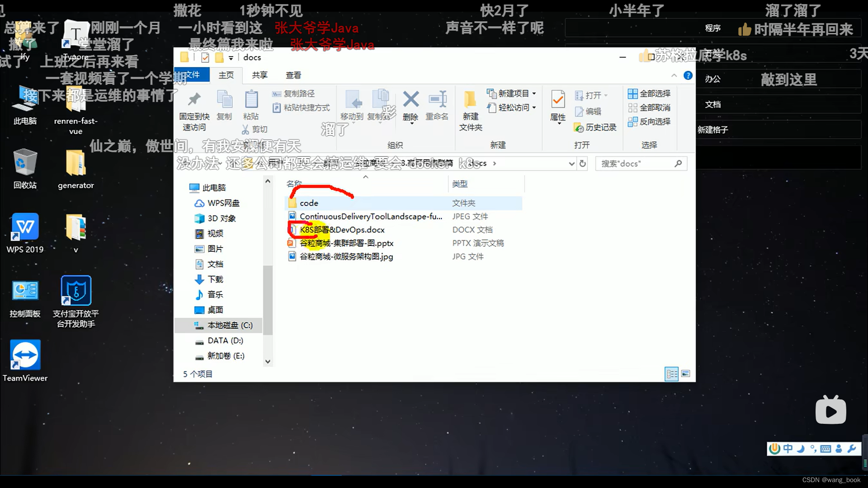
Task: Click the quick access properties checkmark icon
Action: click(x=205, y=57)
